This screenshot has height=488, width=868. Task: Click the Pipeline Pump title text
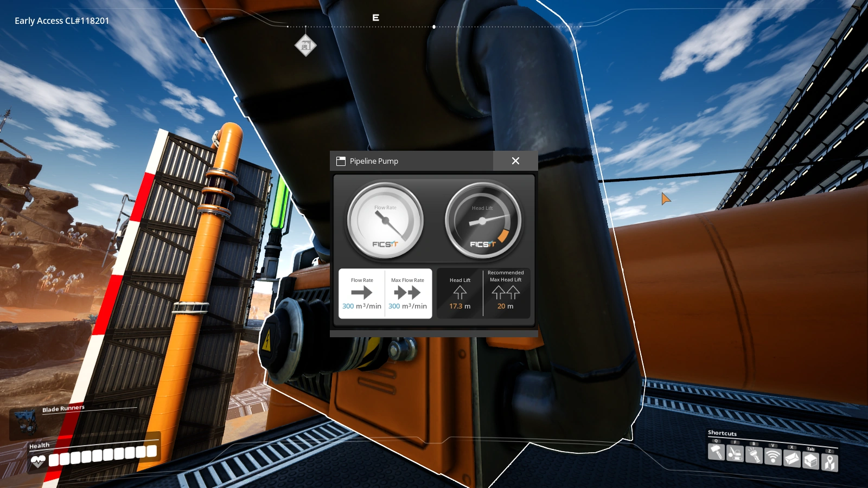tap(374, 161)
